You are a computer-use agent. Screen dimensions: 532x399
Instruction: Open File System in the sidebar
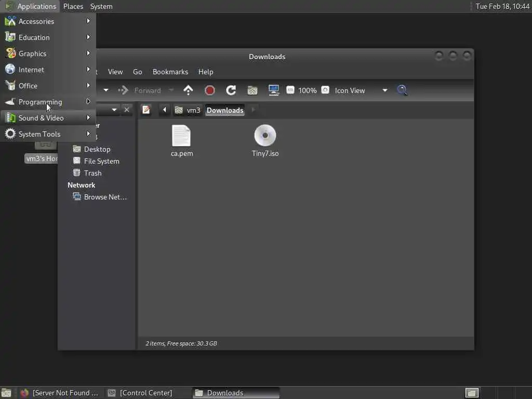click(101, 161)
